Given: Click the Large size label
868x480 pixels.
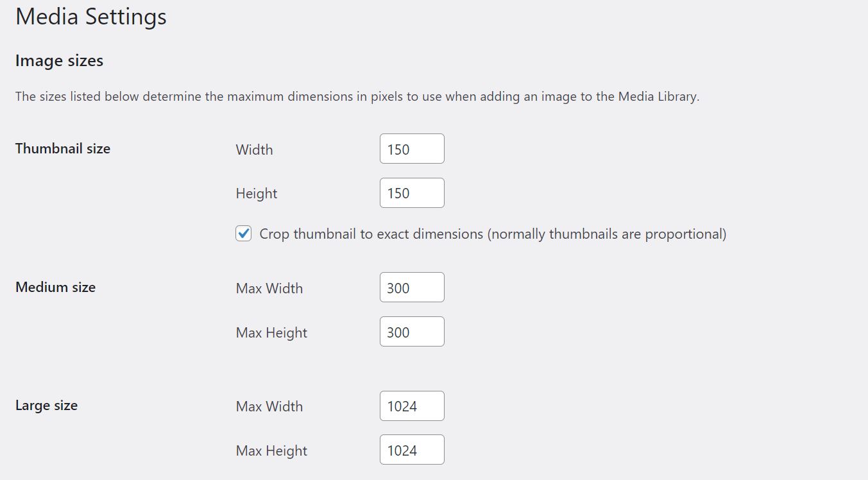Looking at the screenshot, I should (x=46, y=405).
